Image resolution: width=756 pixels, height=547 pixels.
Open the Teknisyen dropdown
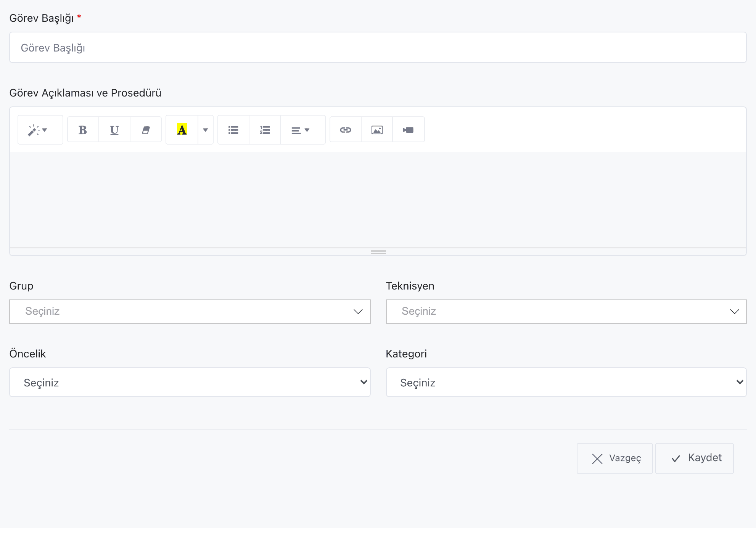[566, 312]
